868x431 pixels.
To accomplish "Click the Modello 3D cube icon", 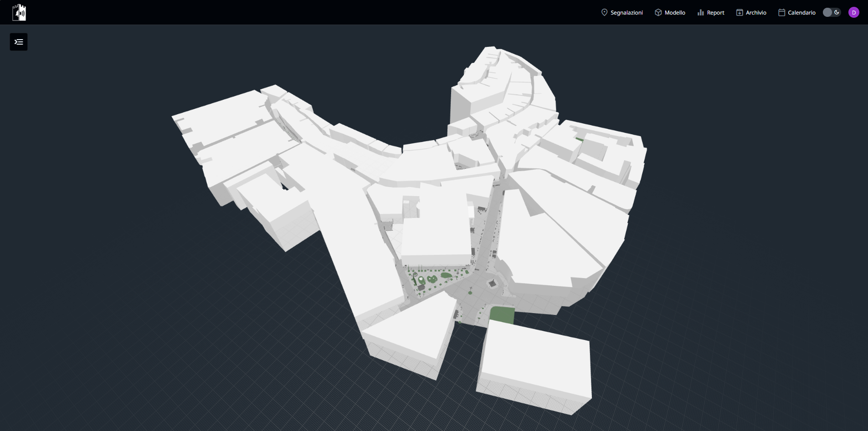I will (657, 12).
